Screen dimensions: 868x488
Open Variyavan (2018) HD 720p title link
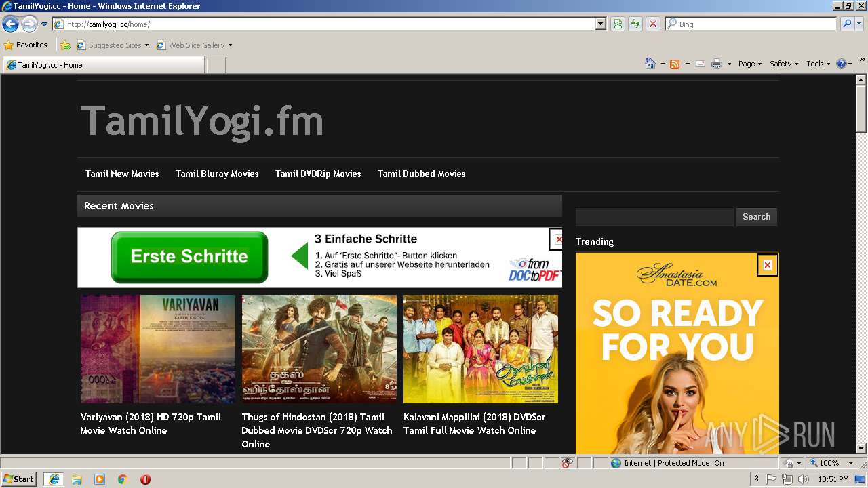[x=151, y=424]
